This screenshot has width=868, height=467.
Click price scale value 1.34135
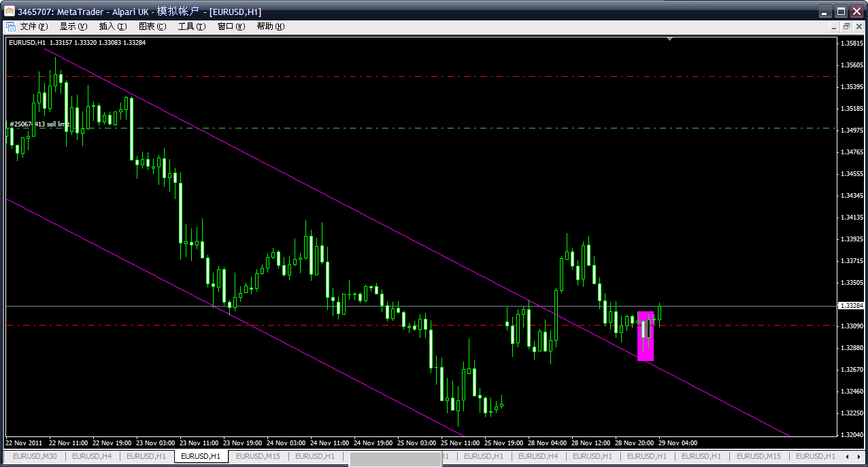[852, 218]
